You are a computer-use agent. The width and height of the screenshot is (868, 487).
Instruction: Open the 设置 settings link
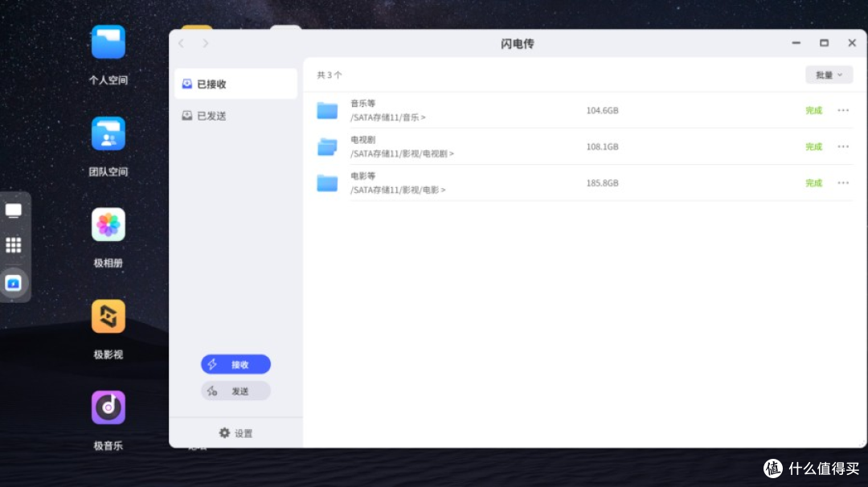pos(235,433)
